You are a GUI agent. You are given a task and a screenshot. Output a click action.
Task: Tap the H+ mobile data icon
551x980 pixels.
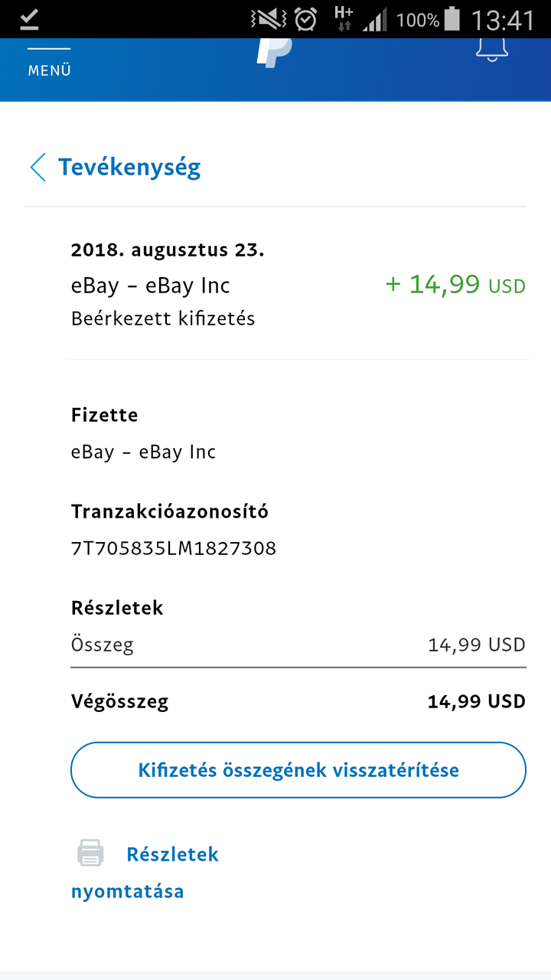(344, 18)
